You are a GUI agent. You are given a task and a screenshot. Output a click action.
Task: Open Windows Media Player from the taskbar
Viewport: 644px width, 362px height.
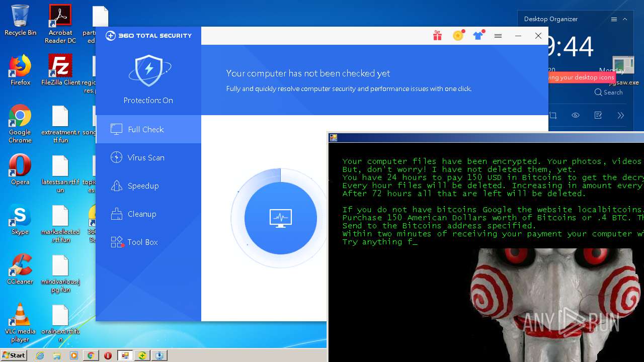pyautogui.click(x=74, y=355)
